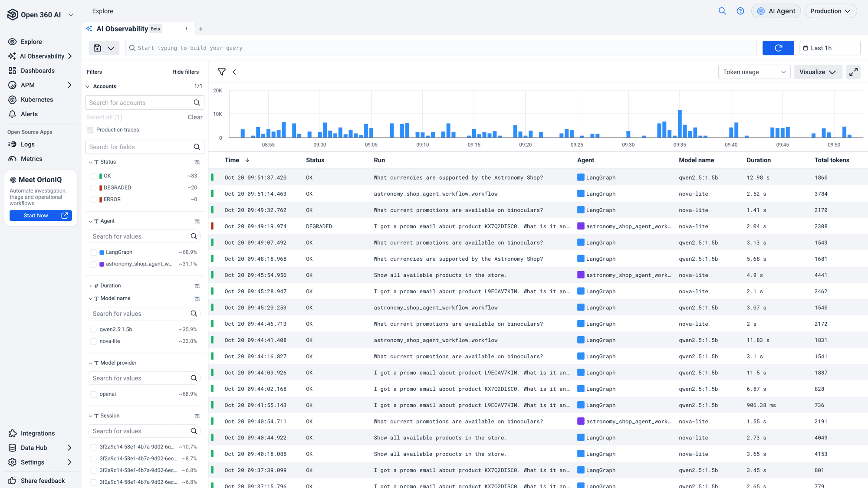
Task: Open Kubernetes in the sidebar
Action: pyautogui.click(x=37, y=100)
